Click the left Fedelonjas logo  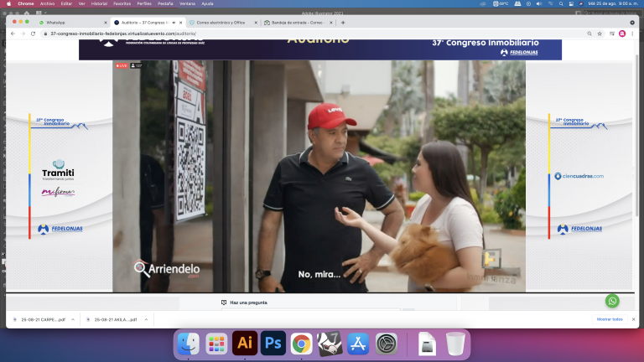point(60,229)
